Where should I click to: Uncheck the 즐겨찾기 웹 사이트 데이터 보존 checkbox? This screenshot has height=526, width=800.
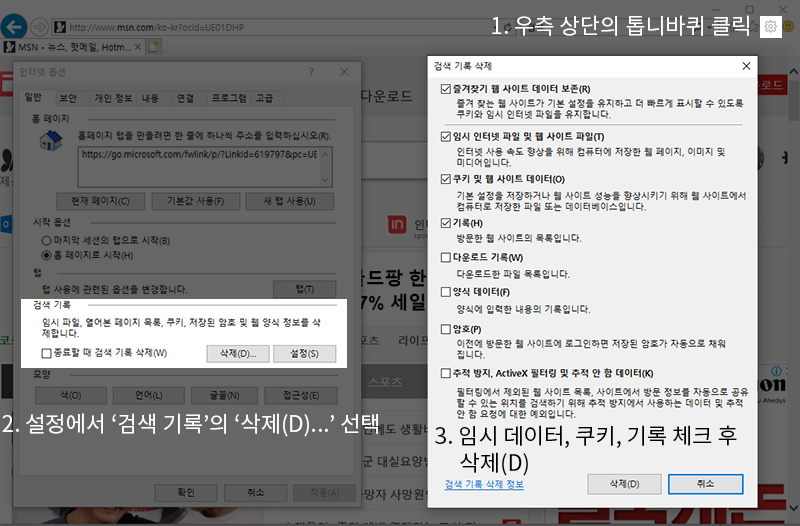click(446, 89)
